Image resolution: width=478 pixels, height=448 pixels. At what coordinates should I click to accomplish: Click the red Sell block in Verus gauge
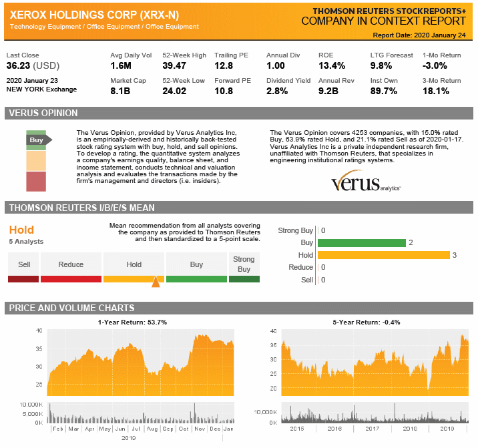pos(36,182)
